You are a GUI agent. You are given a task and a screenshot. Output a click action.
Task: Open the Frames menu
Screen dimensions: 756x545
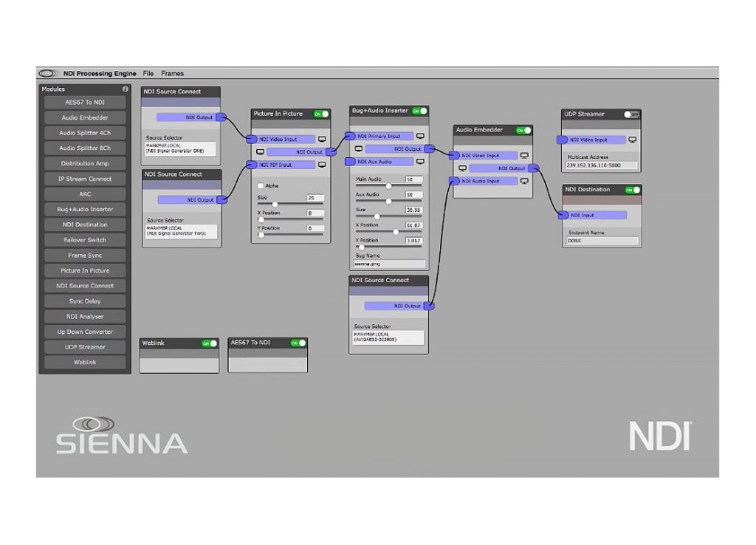coord(172,74)
